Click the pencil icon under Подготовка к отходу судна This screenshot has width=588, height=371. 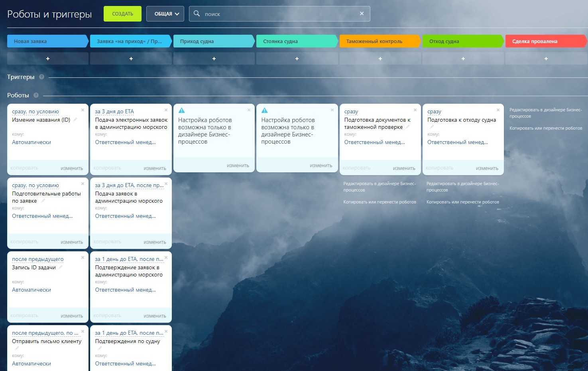point(432,127)
